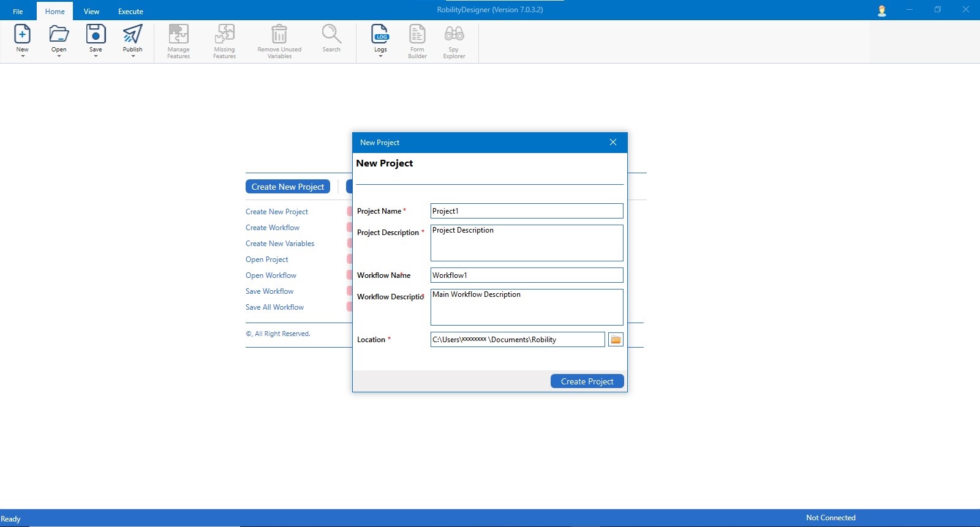Click the Form Builder icon
Viewport: 980px width, 527px height.
coord(417,34)
